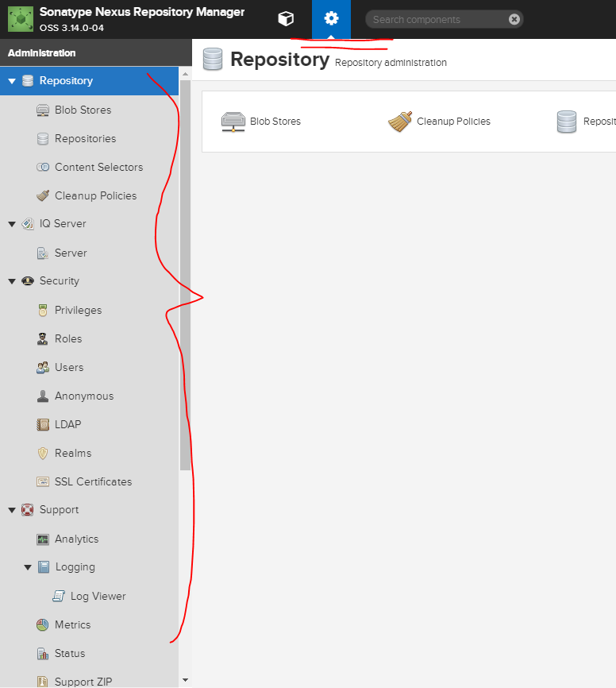Click the Server sidebar icon

[x=43, y=253]
